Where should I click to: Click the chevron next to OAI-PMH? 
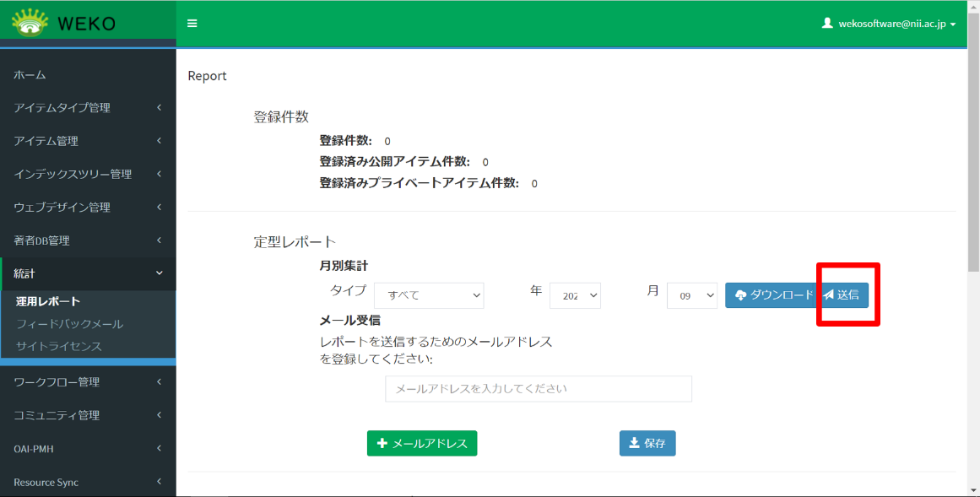(159, 448)
